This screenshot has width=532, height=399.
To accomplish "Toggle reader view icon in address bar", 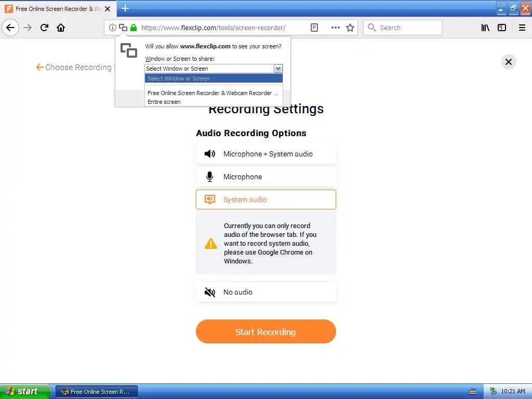I will pyautogui.click(x=314, y=28).
